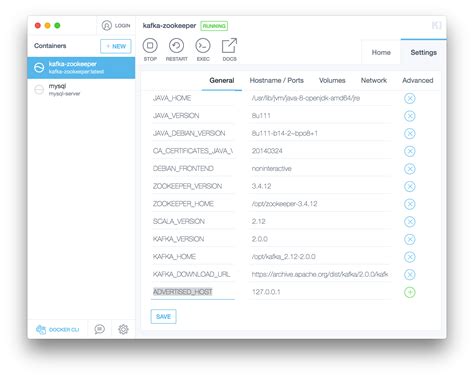Click the Containers heading
This screenshot has width=474, height=378.
tap(50, 46)
